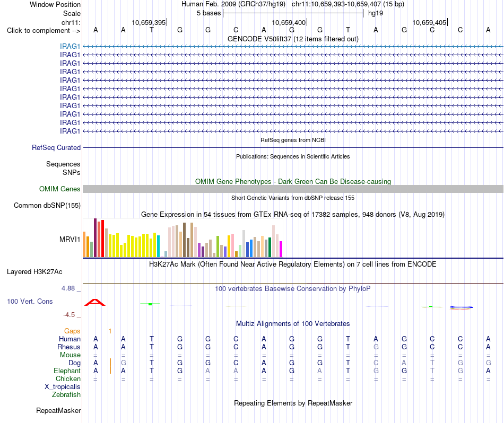Click the -4.5 PhyloP lower scale value

[x=69, y=315]
